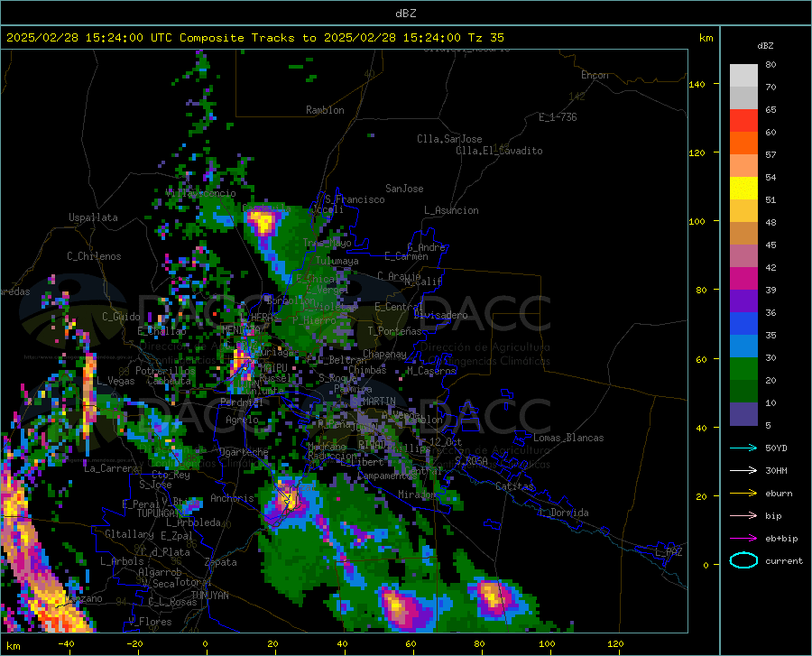The height and width of the screenshot is (656, 812).
Task: Select the light gray 70-80 dBZ color swatch
Action: pos(743,76)
